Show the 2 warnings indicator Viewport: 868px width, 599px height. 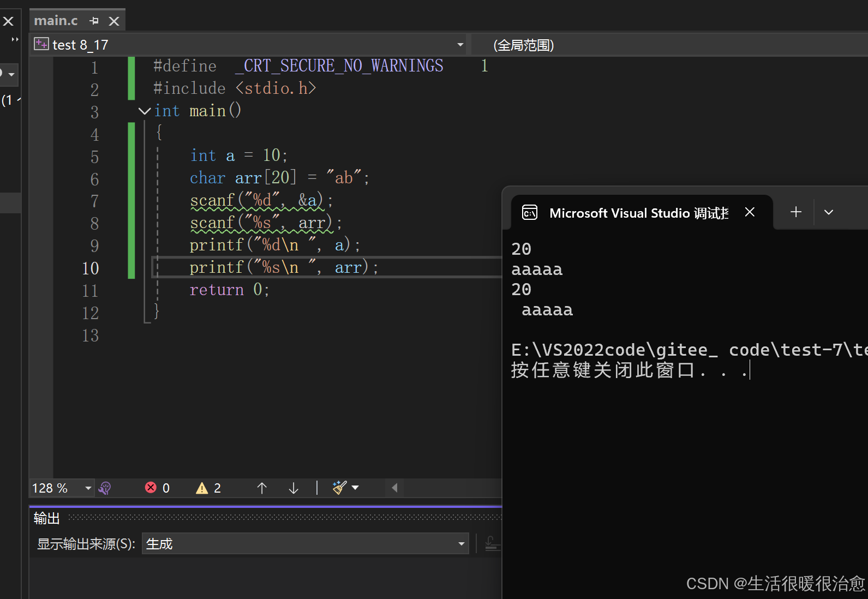point(208,488)
